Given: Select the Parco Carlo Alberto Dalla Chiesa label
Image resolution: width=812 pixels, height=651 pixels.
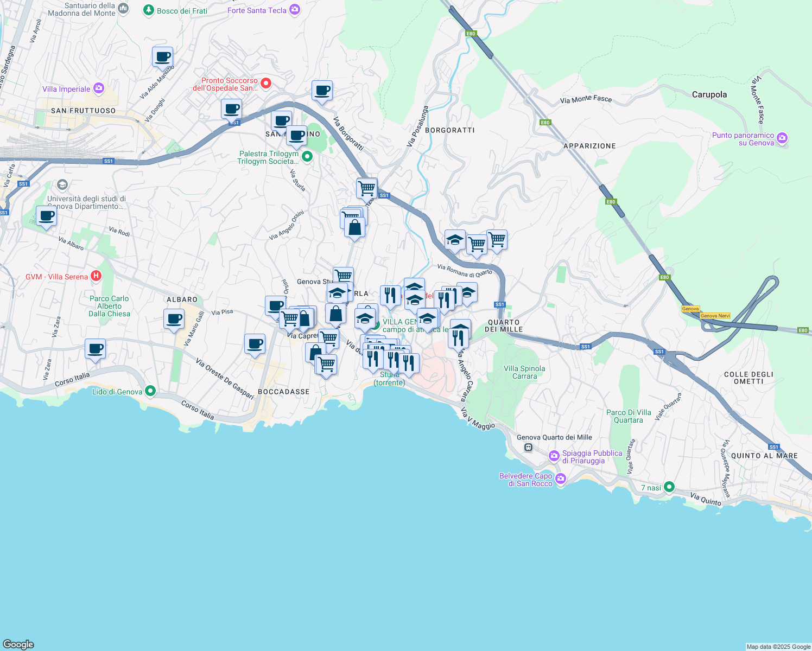Looking at the screenshot, I should tap(109, 306).
